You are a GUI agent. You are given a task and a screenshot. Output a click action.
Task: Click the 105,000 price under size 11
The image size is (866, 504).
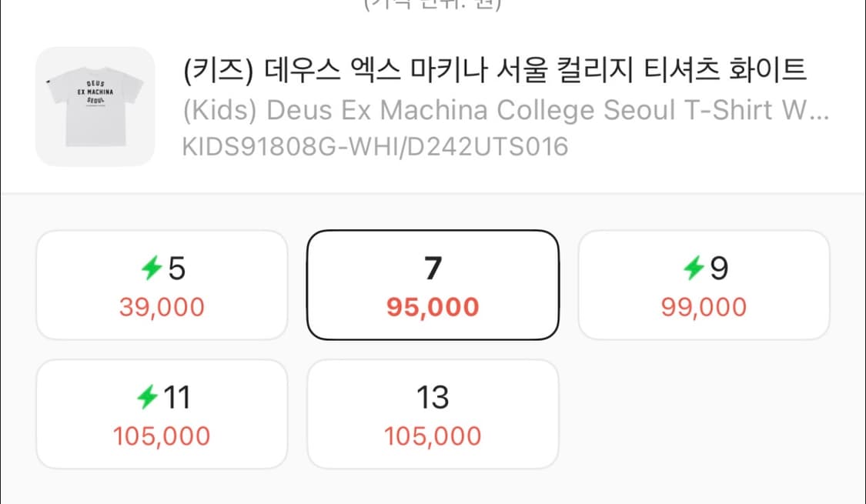click(x=162, y=436)
